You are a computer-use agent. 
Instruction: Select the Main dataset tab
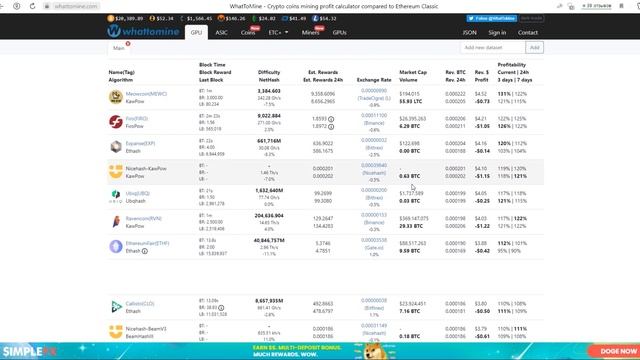click(x=119, y=48)
